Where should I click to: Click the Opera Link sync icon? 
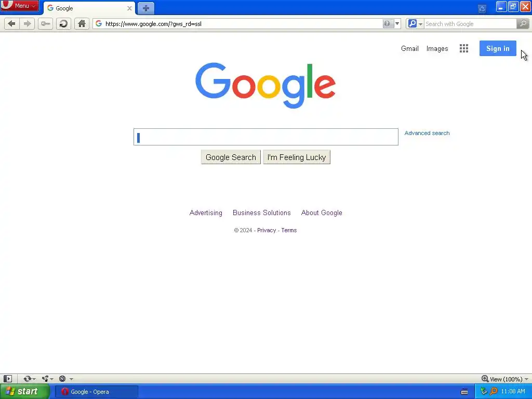[x=27, y=379]
